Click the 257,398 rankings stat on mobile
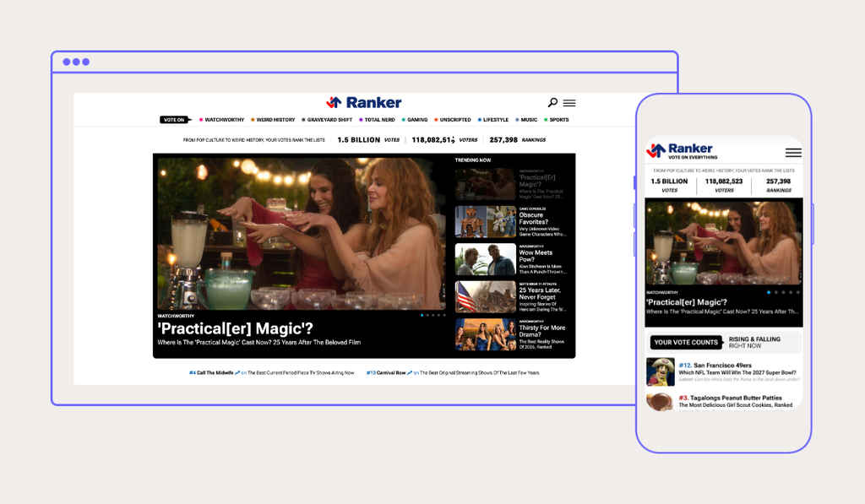Screen dimensions: 865x504 pyautogui.click(x=778, y=185)
